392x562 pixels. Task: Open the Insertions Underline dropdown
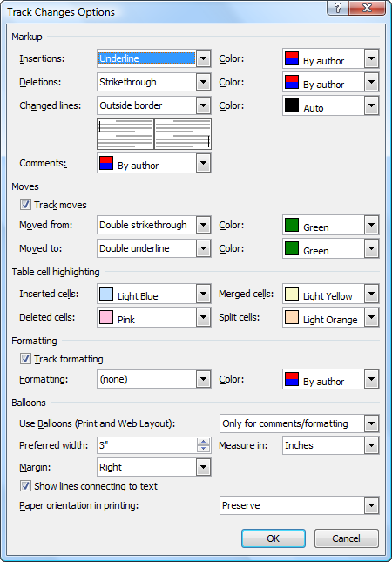pos(203,58)
